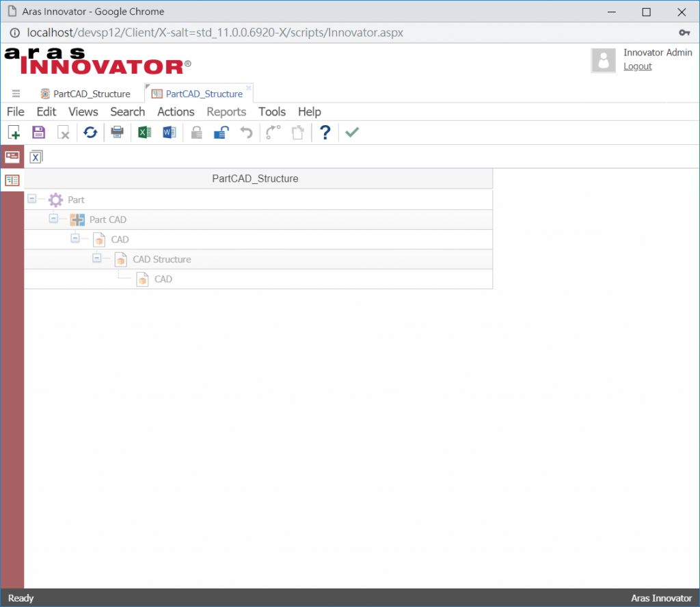Click the Part gear icon in tree
The height and width of the screenshot is (607, 700).
click(x=56, y=200)
